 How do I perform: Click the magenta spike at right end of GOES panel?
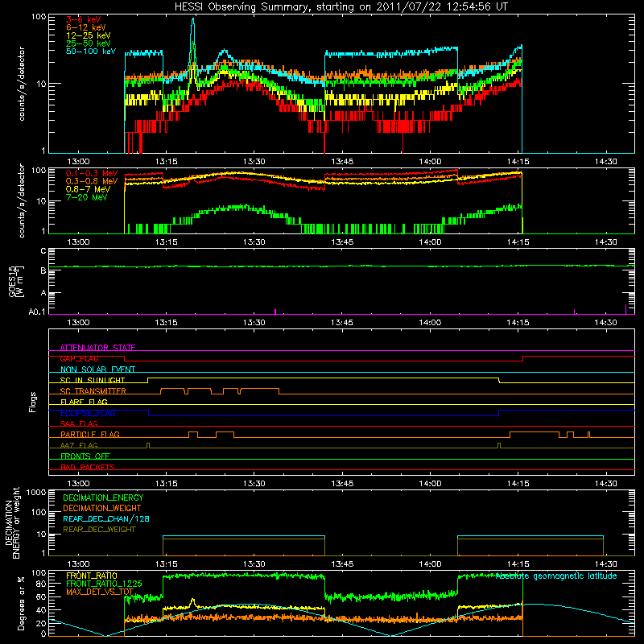[x=626, y=309]
